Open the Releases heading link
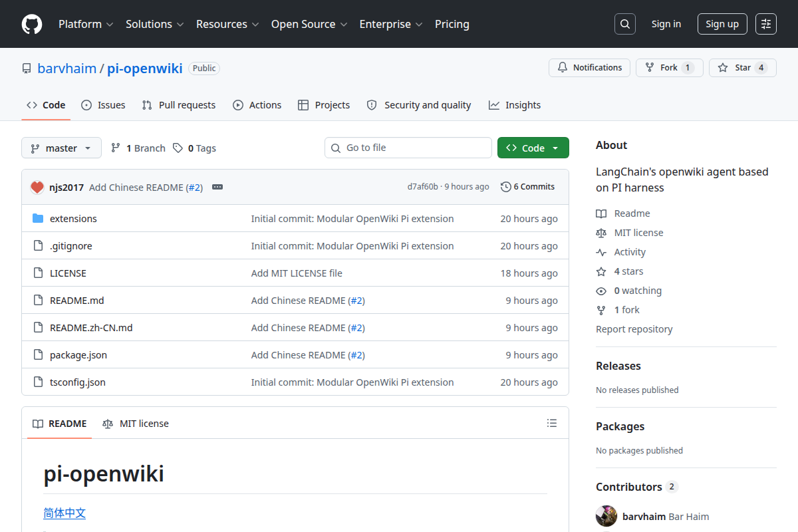Viewport: 798px width, 532px height. coord(618,366)
